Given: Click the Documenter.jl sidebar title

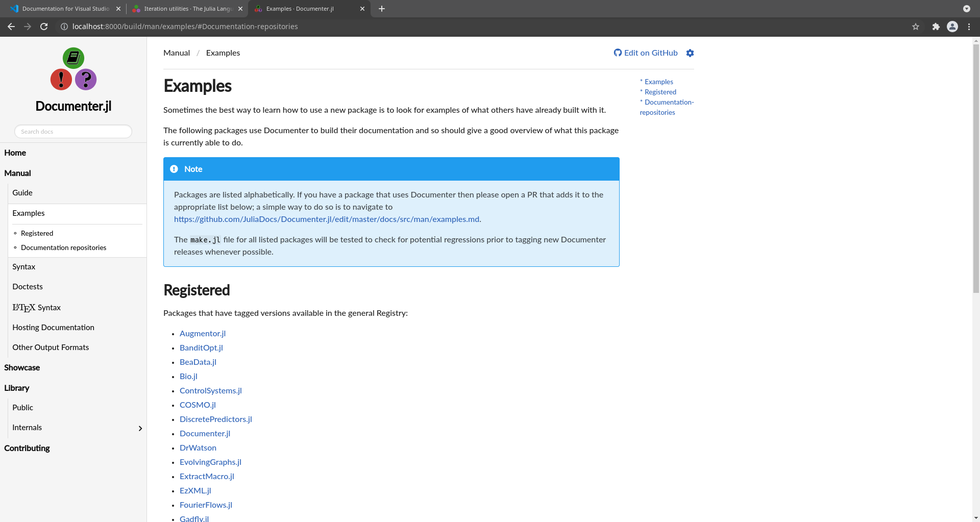Looking at the screenshot, I should pyautogui.click(x=73, y=106).
